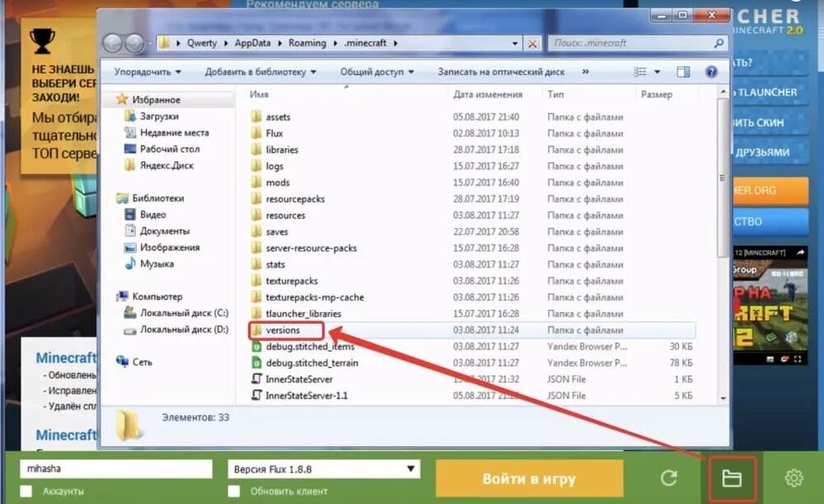Open the Добавить в библиотеку dropdown
Viewport: 824px width, 504px height.
click(260, 72)
